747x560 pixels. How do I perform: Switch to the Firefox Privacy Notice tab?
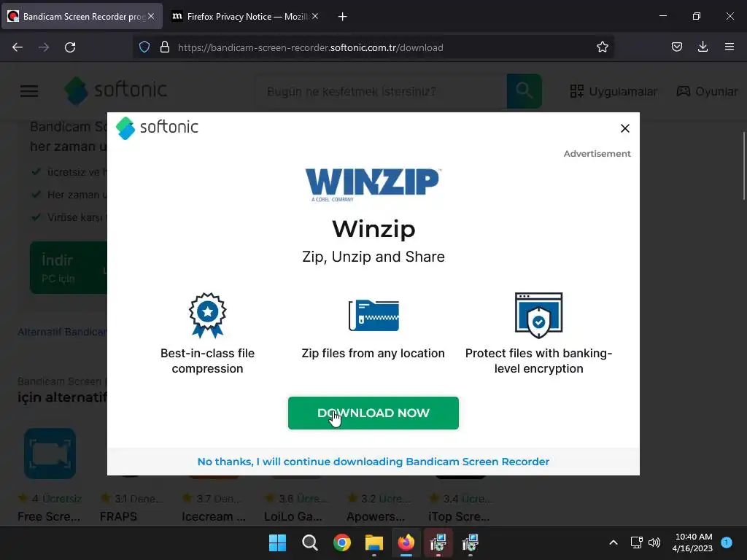(245, 17)
